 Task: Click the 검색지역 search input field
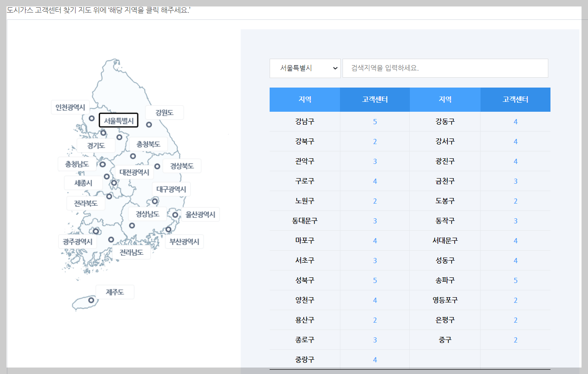coord(445,68)
